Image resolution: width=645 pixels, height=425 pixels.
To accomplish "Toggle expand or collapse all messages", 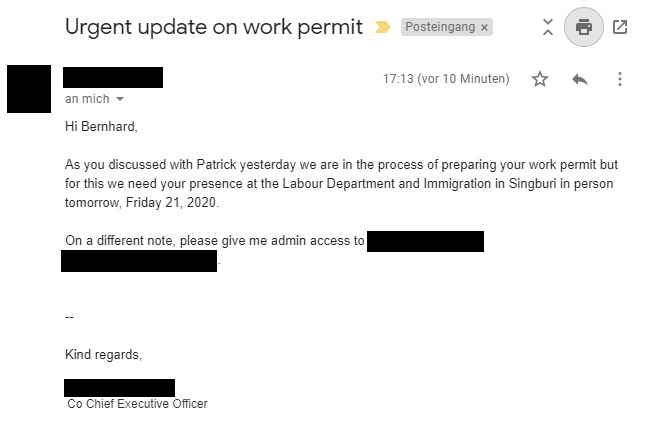I will pyautogui.click(x=547, y=28).
